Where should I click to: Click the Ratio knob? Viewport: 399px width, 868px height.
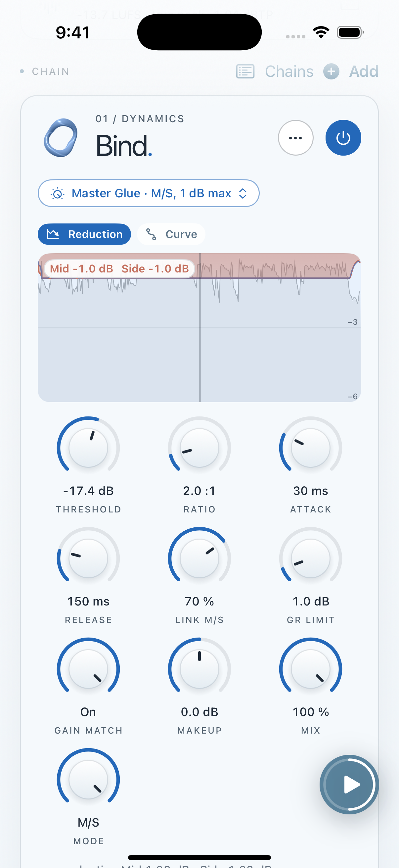[x=199, y=448]
